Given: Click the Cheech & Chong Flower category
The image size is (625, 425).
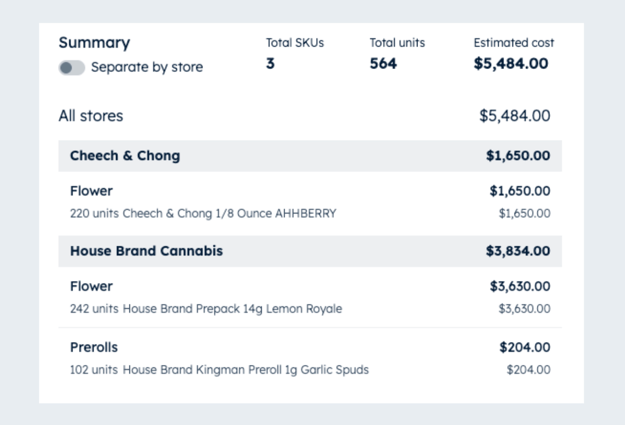Looking at the screenshot, I should point(91,191).
